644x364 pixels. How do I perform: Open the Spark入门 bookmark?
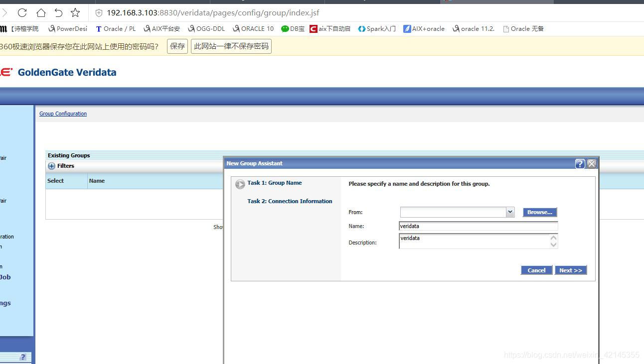(x=377, y=29)
